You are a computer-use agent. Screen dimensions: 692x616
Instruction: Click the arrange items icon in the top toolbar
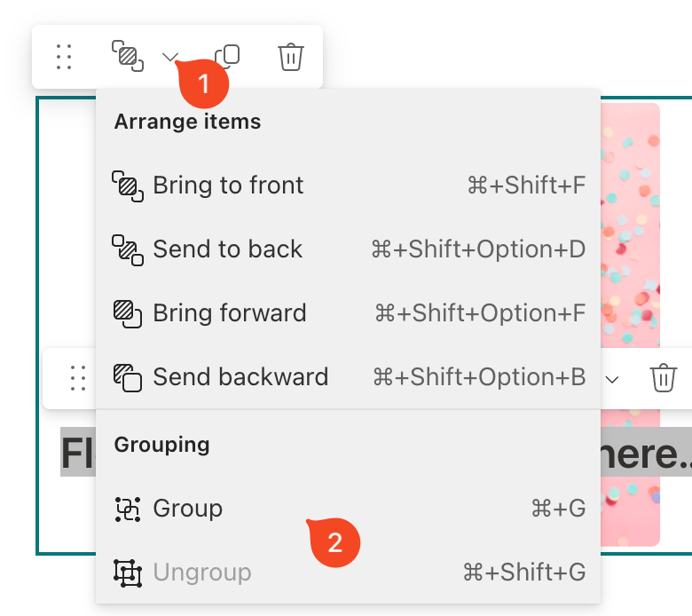coord(128,56)
